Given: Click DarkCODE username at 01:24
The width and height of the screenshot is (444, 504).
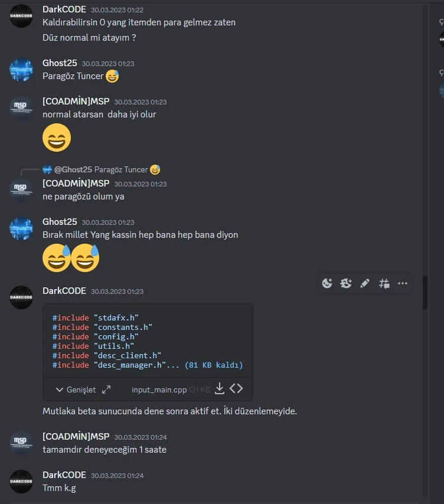Looking at the screenshot, I should pyautogui.click(x=64, y=475).
